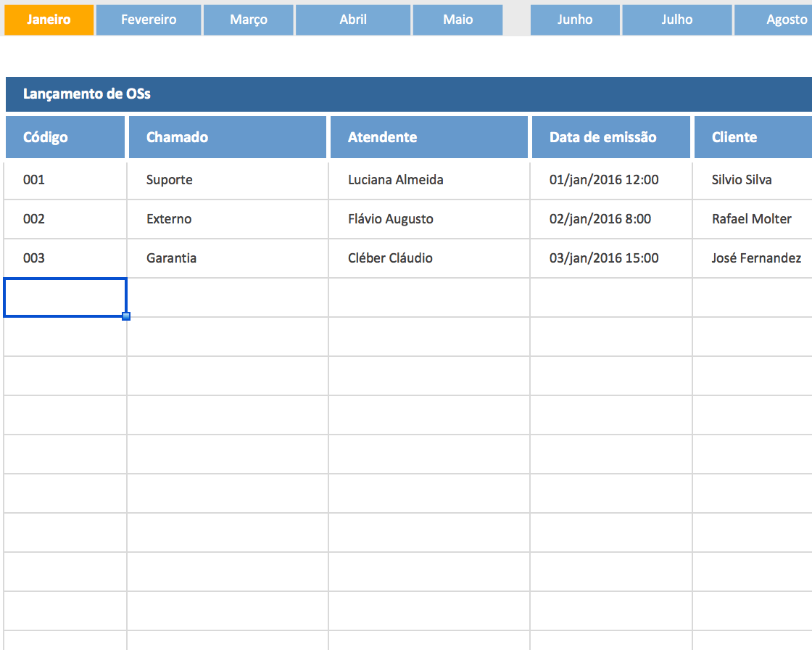Select the Código column header
812x650 pixels.
point(65,136)
